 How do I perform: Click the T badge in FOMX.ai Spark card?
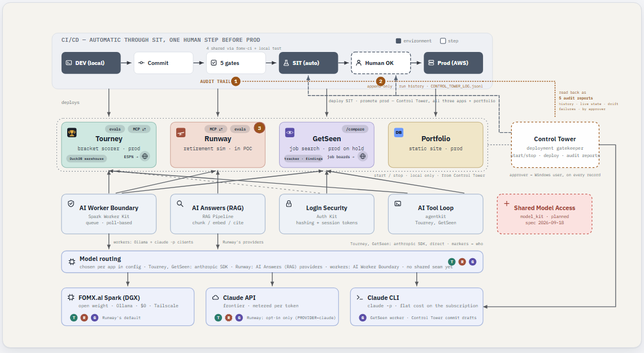click(73, 317)
